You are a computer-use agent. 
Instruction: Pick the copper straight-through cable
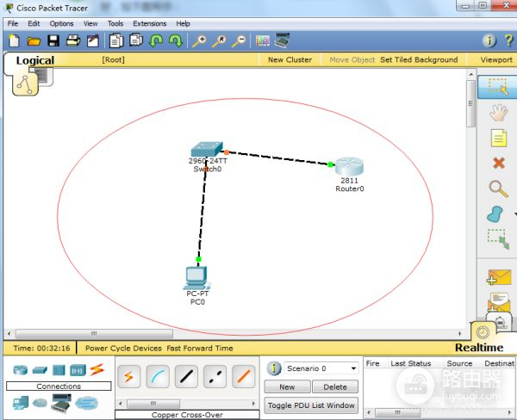point(186,375)
